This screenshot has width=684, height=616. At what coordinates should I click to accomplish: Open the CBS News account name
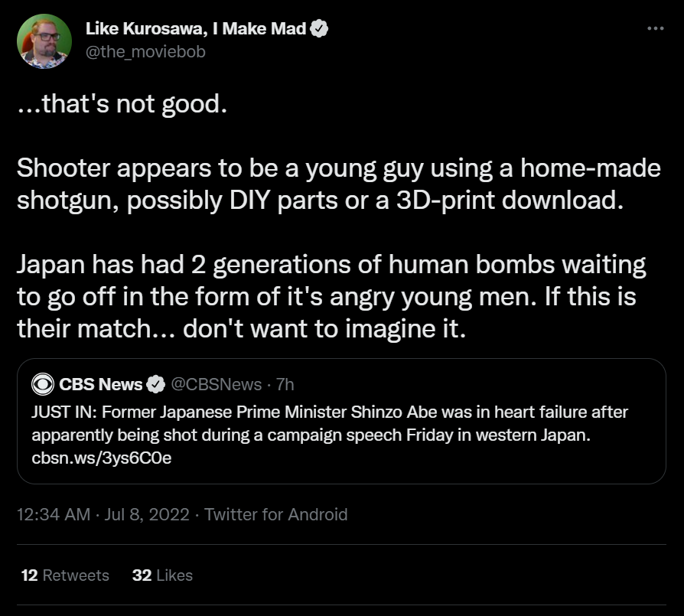(x=100, y=383)
